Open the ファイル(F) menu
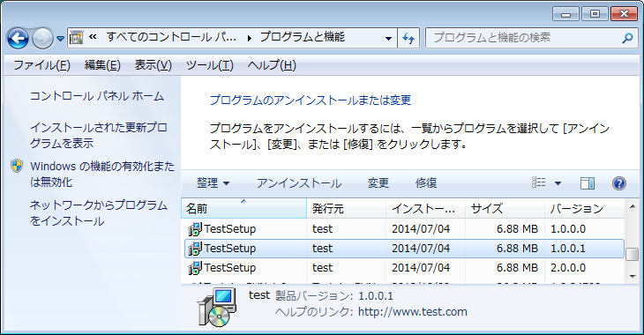 [41, 65]
